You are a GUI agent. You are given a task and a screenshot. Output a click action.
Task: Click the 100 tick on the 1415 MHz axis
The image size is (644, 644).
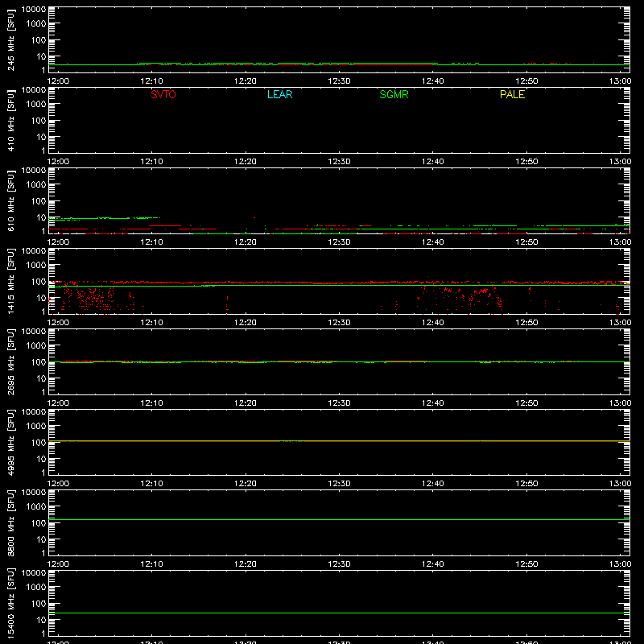[39, 282]
